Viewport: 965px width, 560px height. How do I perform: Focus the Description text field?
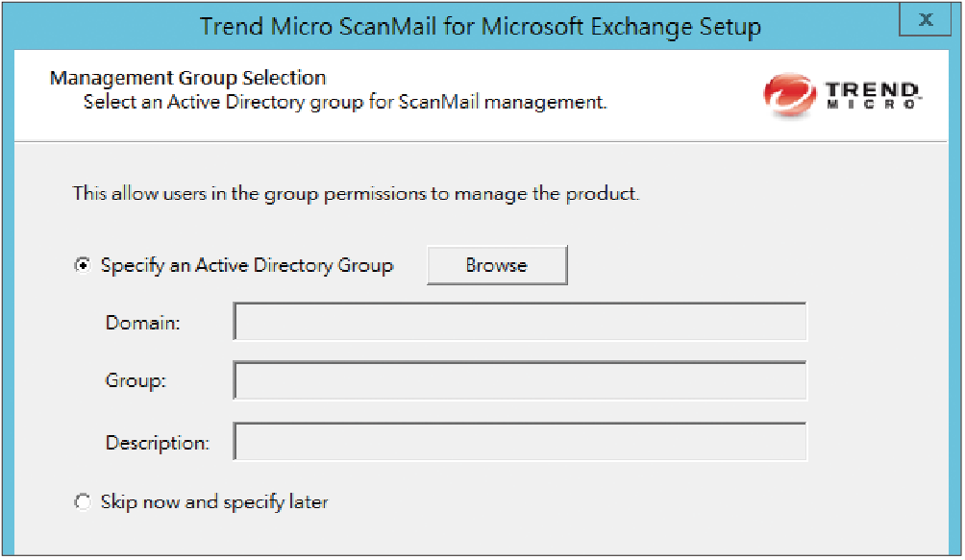[x=520, y=441]
